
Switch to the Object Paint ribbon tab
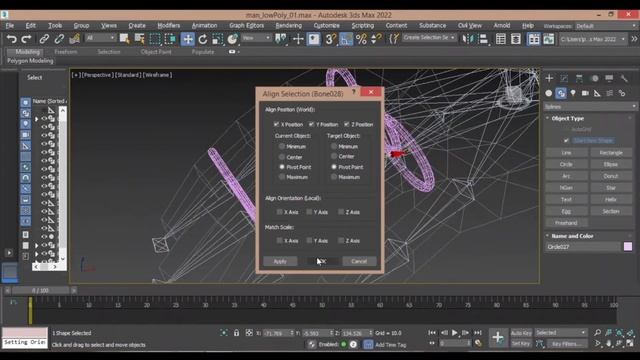(156, 52)
